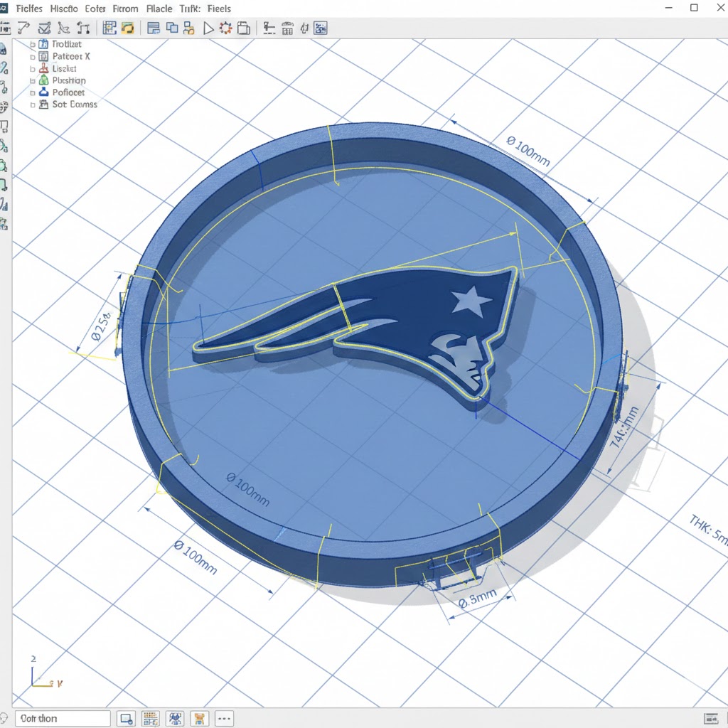Click the blue grid icon in top toolbar

pos(109,28)
